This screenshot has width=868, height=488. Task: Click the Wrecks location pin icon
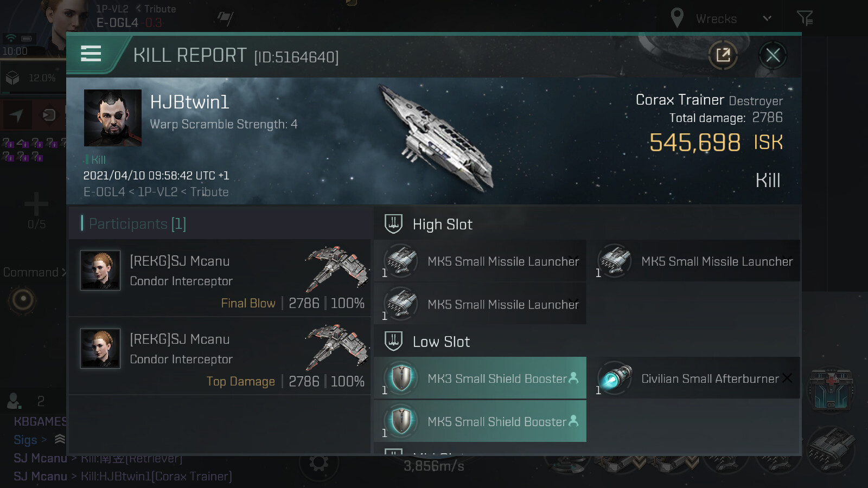[676, 18]
